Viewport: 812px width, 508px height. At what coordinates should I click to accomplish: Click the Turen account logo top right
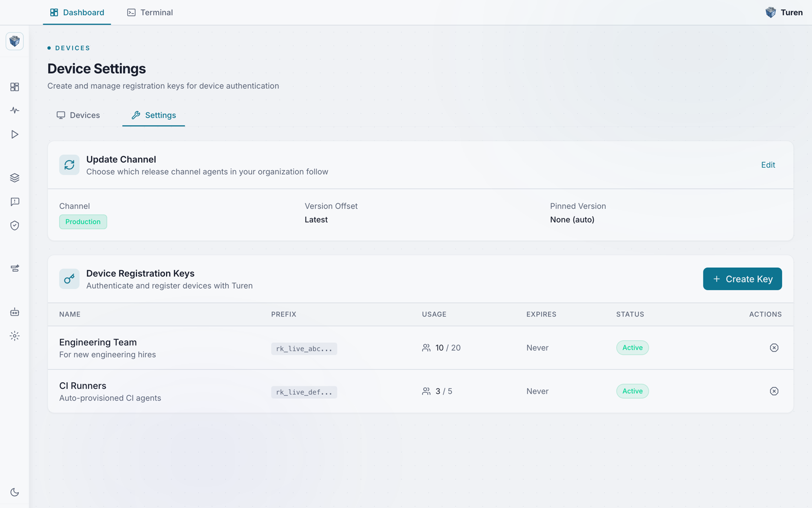[x=770, y=12]
